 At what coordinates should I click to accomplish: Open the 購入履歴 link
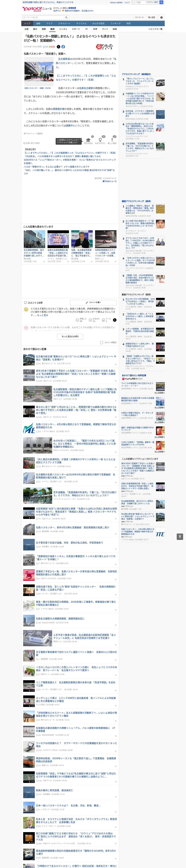click(152, 18)
